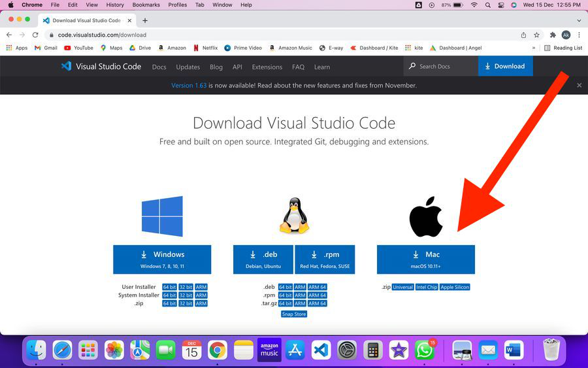The height and width of the screenshot is (368, 588).
Task: Open the Docs nav item
Action: click(159, 67)
